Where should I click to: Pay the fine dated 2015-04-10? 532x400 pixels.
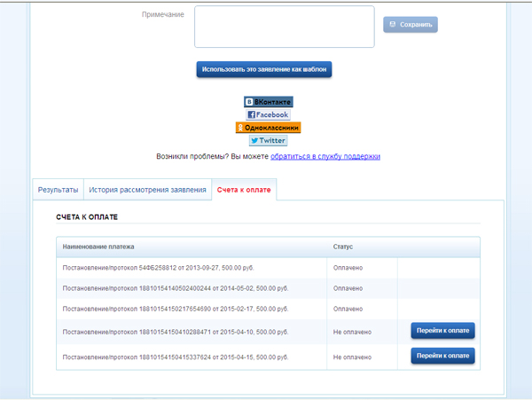442,331
